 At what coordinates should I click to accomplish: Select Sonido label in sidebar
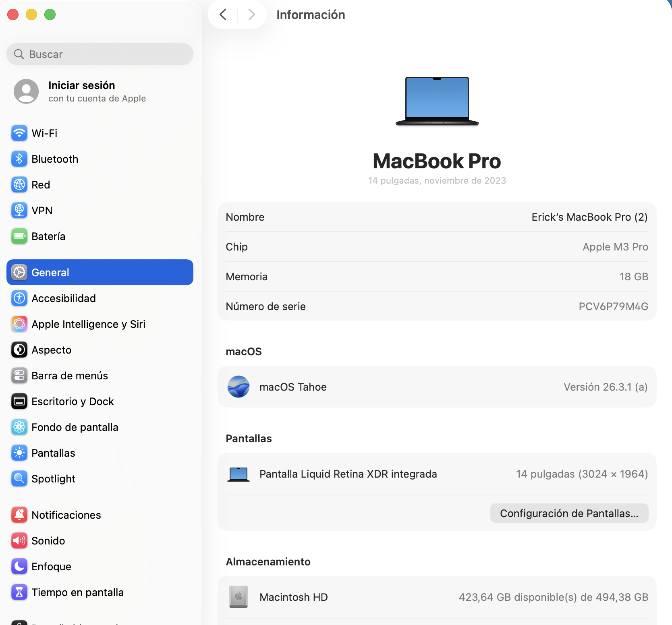point(48,541)
